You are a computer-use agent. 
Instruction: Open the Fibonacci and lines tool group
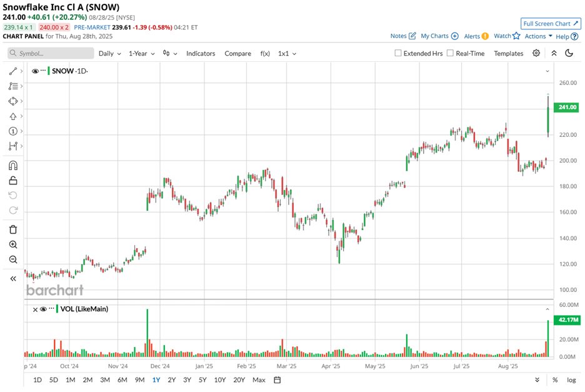coord(13,86)
